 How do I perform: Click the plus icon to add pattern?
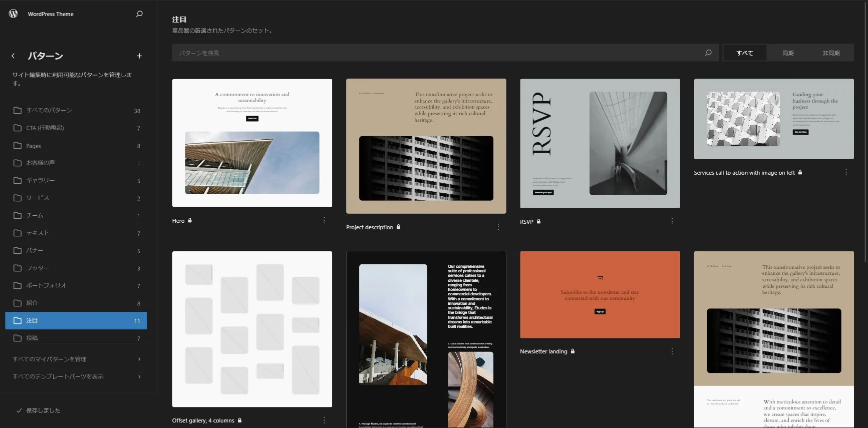click(x=139, y=56)
